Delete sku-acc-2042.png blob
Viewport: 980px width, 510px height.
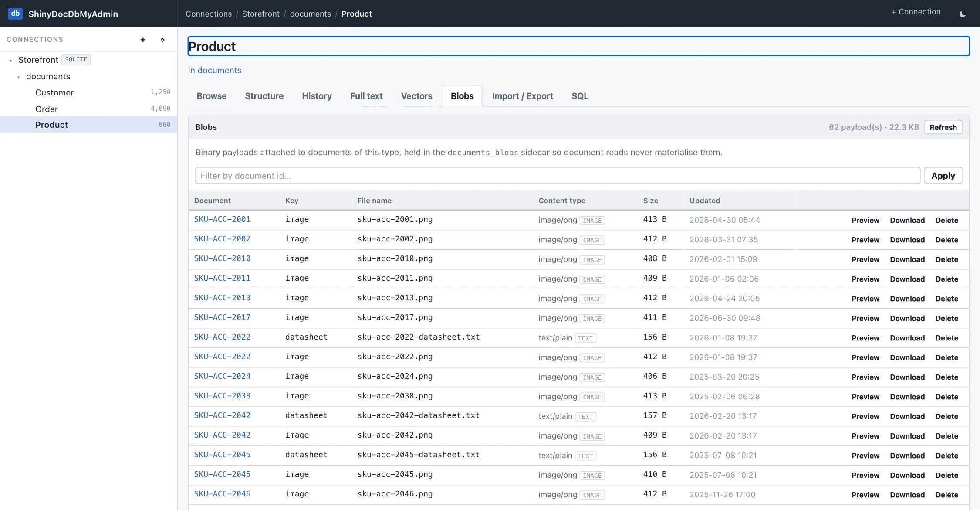[946, 436]
